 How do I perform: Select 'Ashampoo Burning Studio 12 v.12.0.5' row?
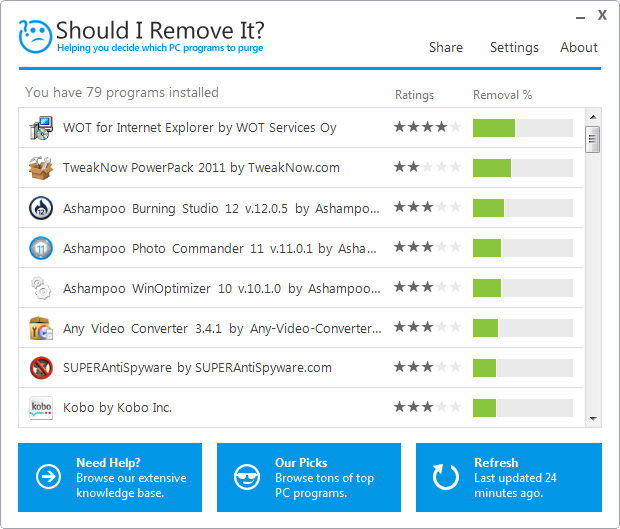(301, 208)
